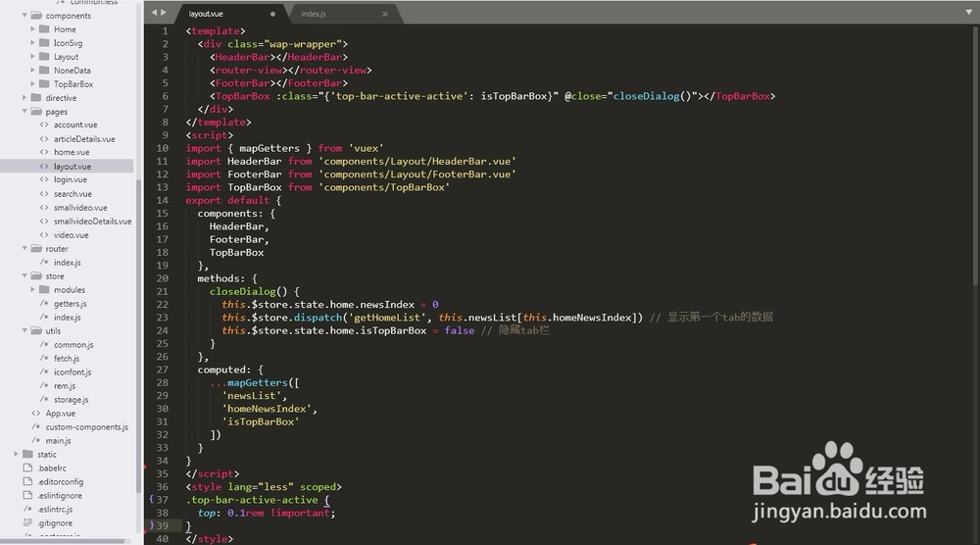Open storage.js file
980x545 pixels.
point(71,400)
